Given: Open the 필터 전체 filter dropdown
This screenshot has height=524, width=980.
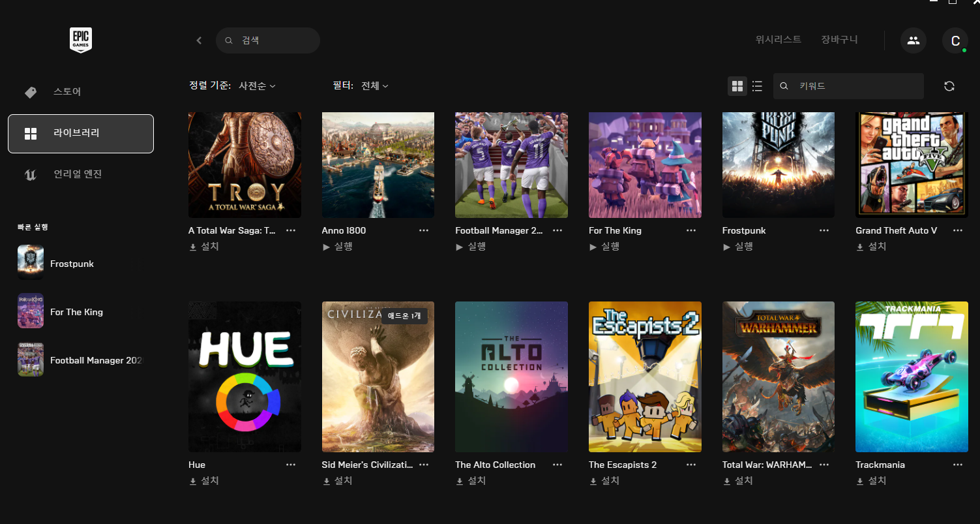Looking at the screenshot, I should click(375, 85).
